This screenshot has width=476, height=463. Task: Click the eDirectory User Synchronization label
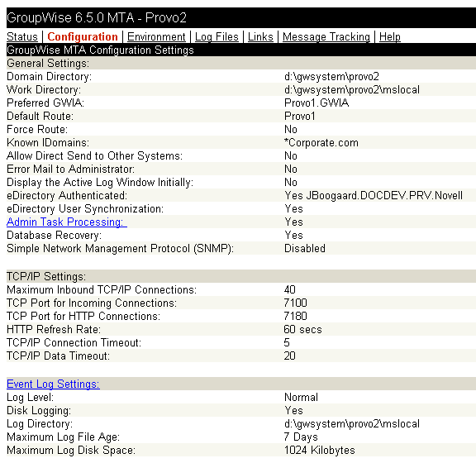tap(85, 209)
